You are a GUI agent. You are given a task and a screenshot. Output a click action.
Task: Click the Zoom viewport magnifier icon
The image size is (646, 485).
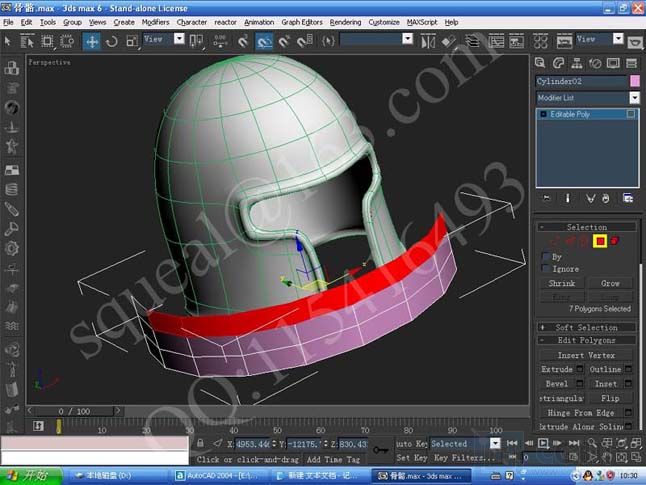pyautogui.click(x=592, y=443)
